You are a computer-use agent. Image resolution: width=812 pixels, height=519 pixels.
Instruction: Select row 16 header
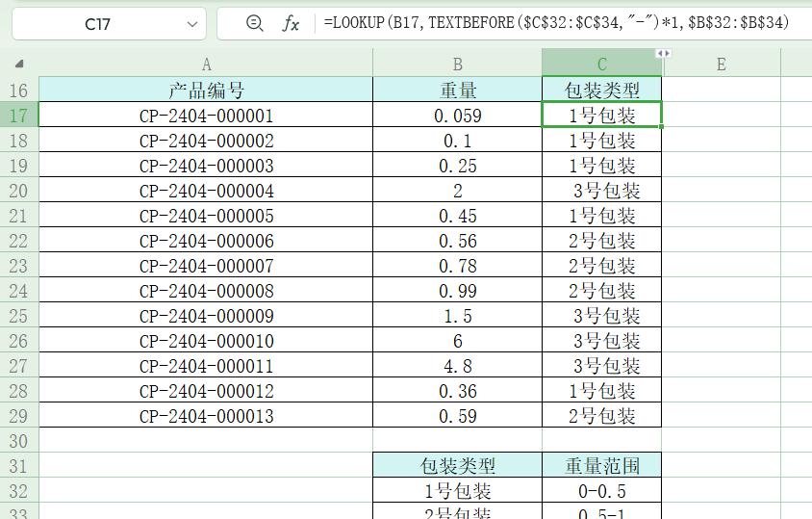pos(19,91)
